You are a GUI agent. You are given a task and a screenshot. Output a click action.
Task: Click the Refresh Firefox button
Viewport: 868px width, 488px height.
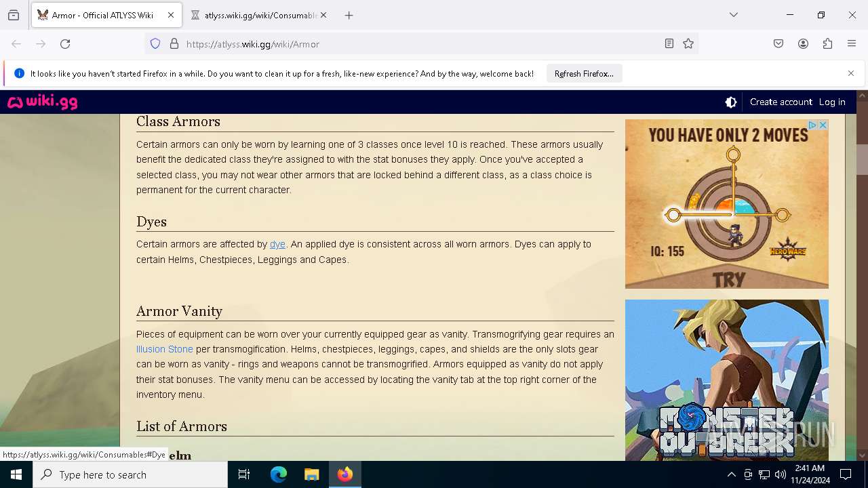coord(584,74)
